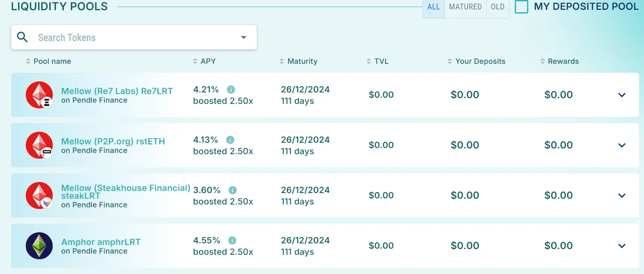This screenshot has width=644, height=274.
Task: Click info icon beside 3.60% APY
Action: 233,190
